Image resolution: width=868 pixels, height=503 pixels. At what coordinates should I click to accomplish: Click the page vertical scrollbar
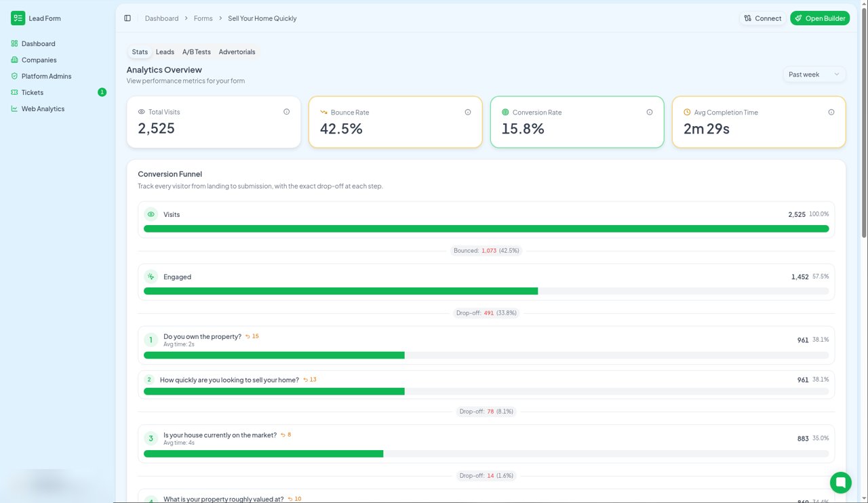tap(864, 122)
